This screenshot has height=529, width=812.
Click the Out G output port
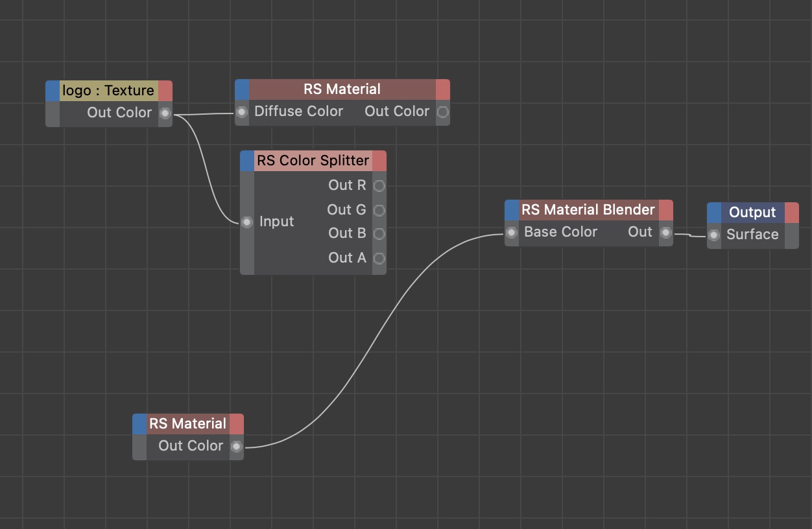tap(379, 210)
